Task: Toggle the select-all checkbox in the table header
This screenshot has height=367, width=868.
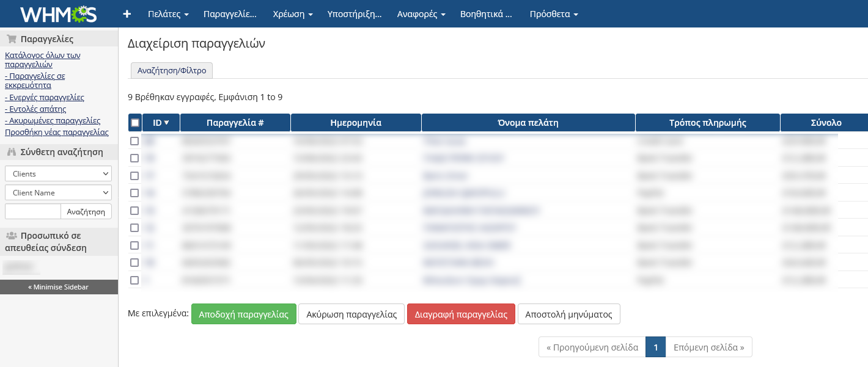Action: pyautogui.click(x=135, y=123)
